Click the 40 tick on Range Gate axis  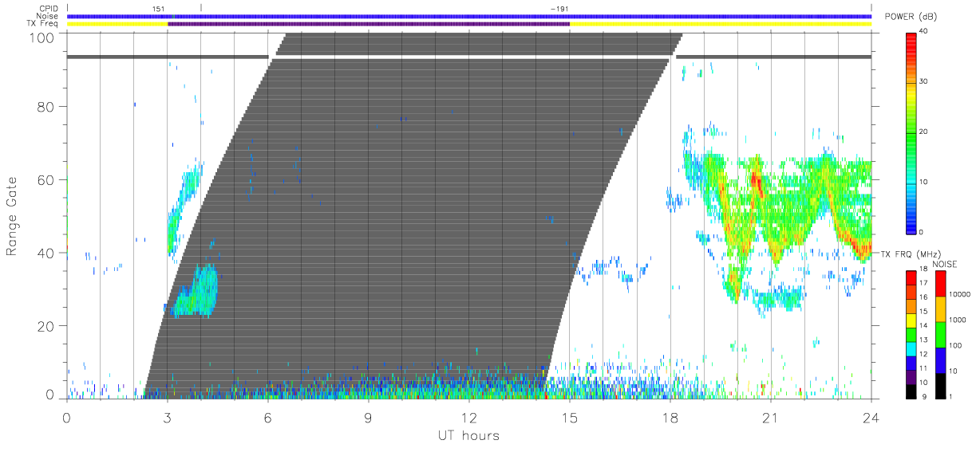tap(48, 253)
